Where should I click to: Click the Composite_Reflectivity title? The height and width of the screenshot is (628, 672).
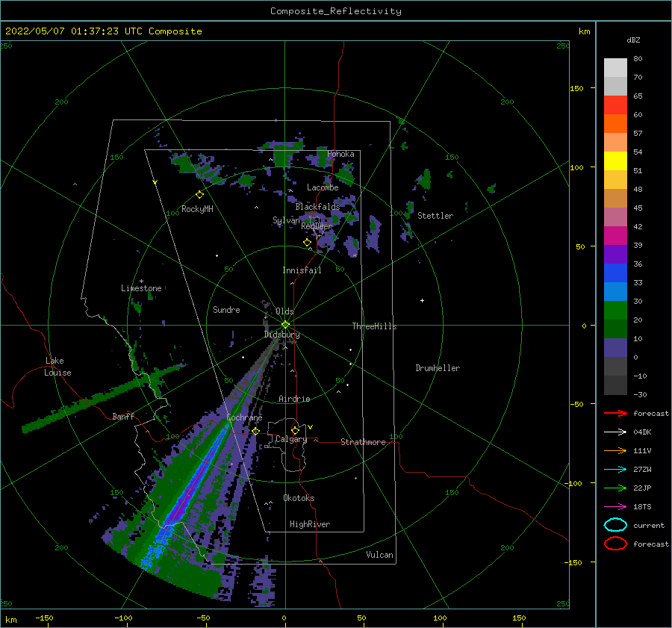click(x=336, y=11)
